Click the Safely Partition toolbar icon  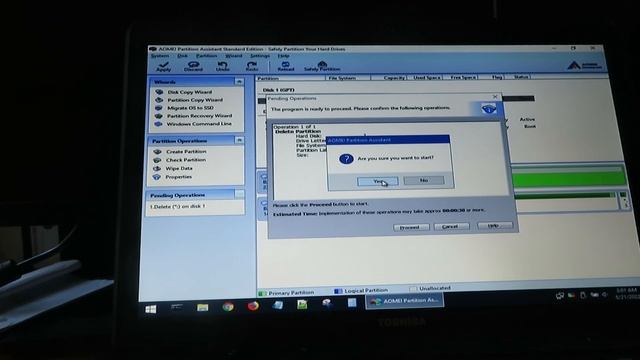point(322,66)
